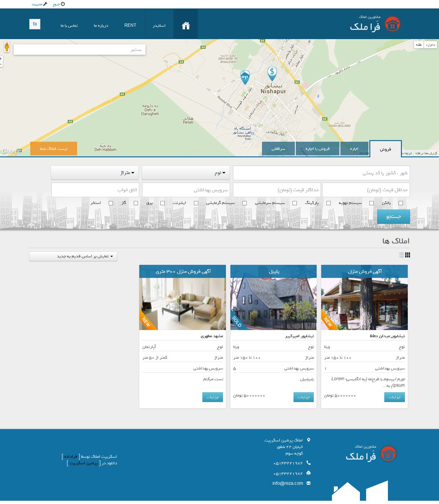
Task: Click the جستجو search button
Action: coord(393,216)
